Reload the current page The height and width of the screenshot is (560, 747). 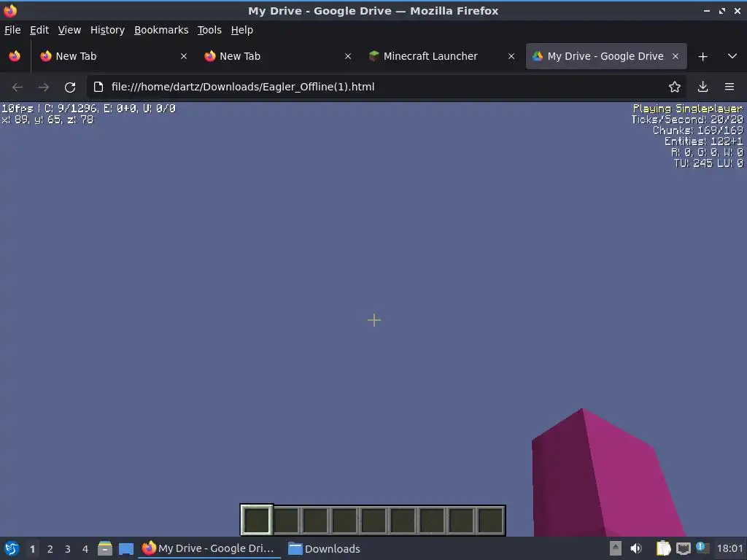point(70,87)
